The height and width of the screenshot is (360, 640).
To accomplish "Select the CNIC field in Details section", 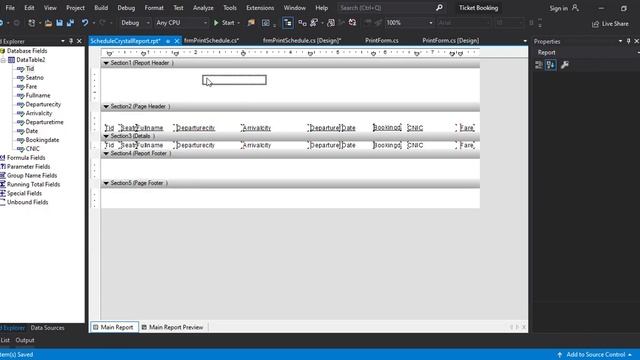I will click(415, 145).
